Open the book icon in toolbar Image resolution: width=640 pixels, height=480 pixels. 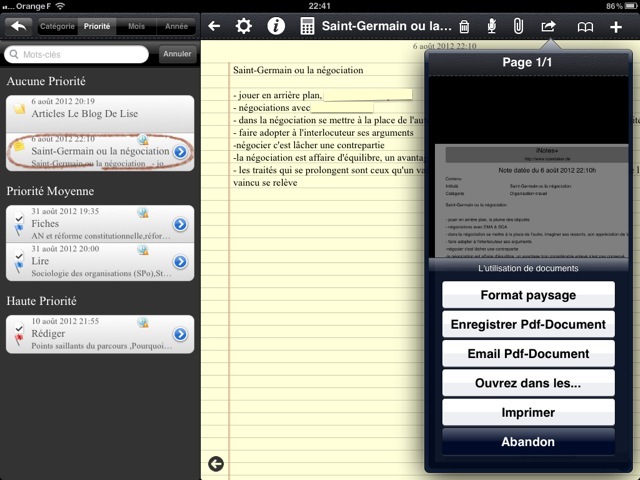click(x=586, y=26)
